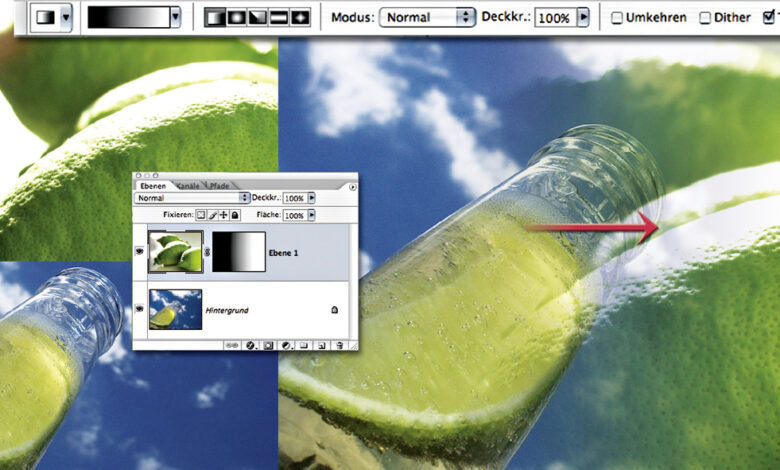Select the Ebene 1 lime layer thumbnail
This screenshot has height=470, width=780.
click(x=176, y=252)
